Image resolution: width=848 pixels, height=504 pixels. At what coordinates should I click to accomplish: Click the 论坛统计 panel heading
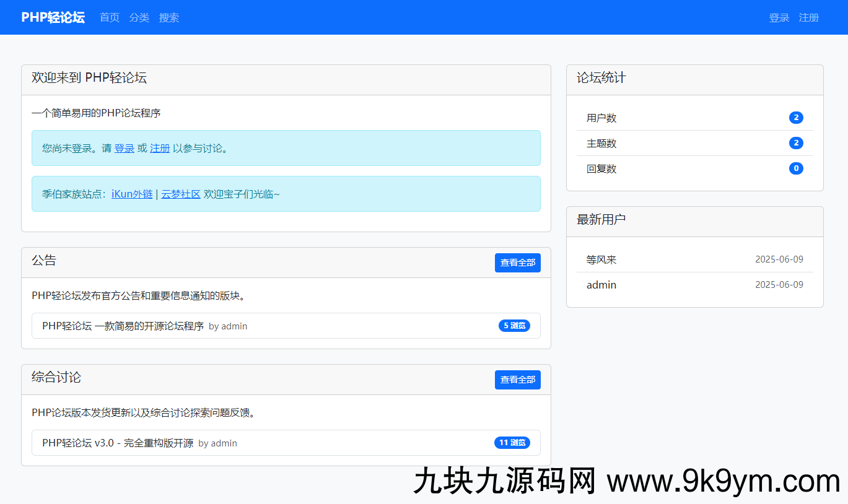(x=601, y=77)
